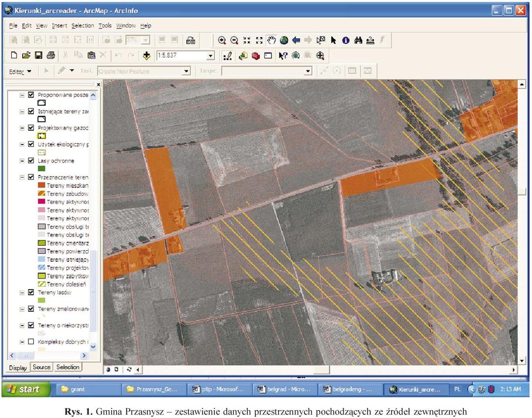Switch to the Source tab
532x418 pixels.
pos(42,367)
